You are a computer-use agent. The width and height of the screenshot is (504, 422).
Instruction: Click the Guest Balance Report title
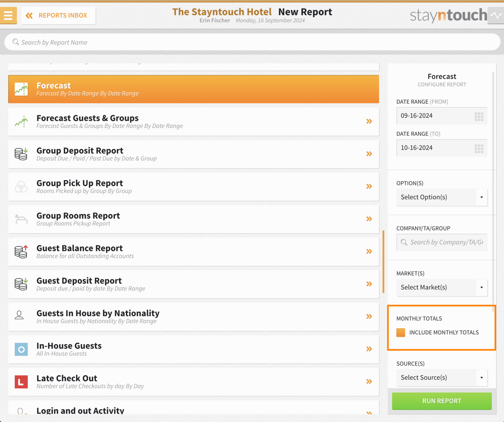point(80,248)
